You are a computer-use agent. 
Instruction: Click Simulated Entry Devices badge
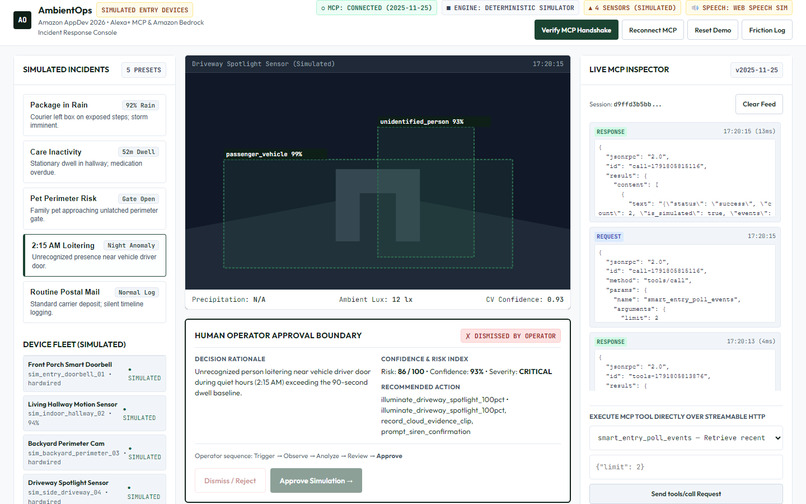[x=144, y=10]
